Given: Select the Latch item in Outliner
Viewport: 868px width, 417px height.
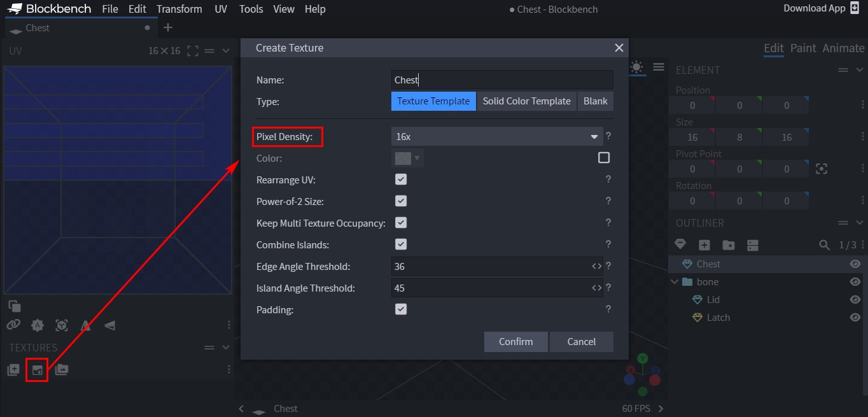Looking at the screenshot, I should pyautogui.click(x=718, y=318).
